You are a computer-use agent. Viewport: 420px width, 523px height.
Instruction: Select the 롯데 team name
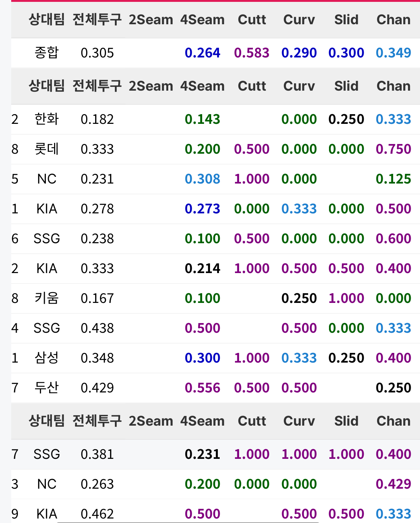[47, 149]
